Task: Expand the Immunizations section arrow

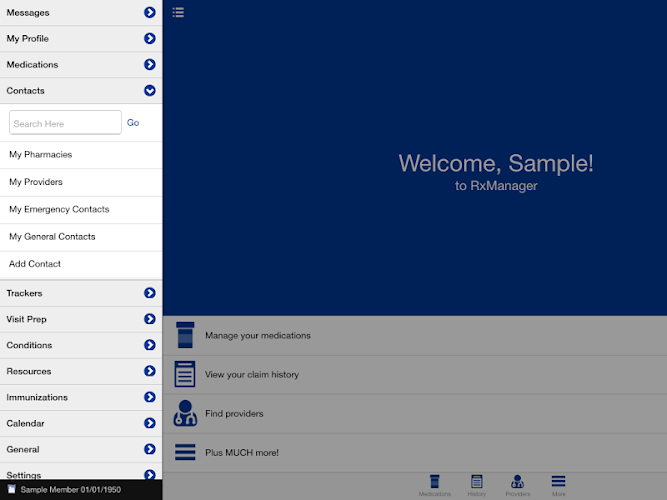Action: pos(150,397)
